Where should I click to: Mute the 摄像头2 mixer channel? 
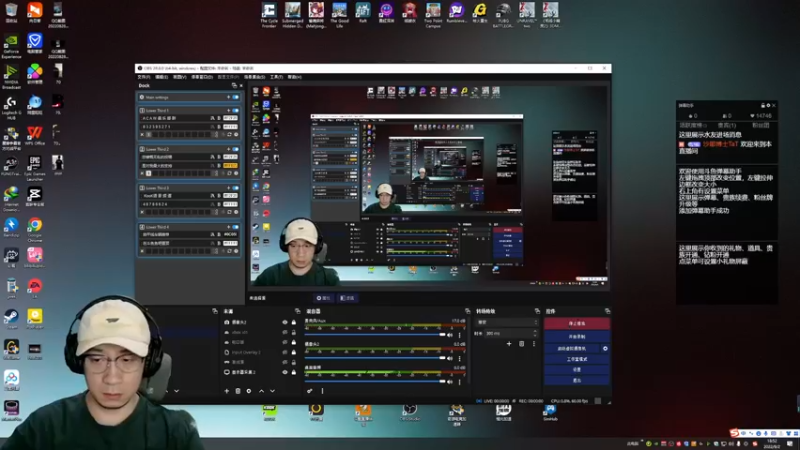449,358
